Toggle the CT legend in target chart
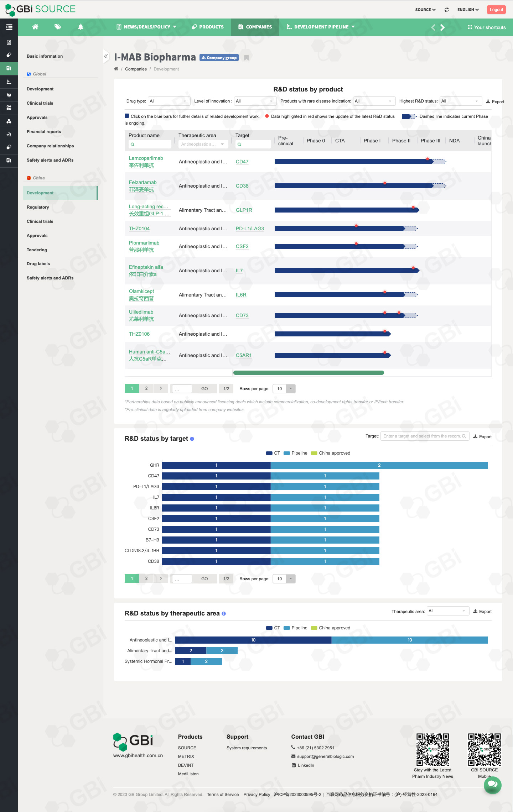Viewport: 513px width, 812px height. pyautogui.click(x=273, y=453)
